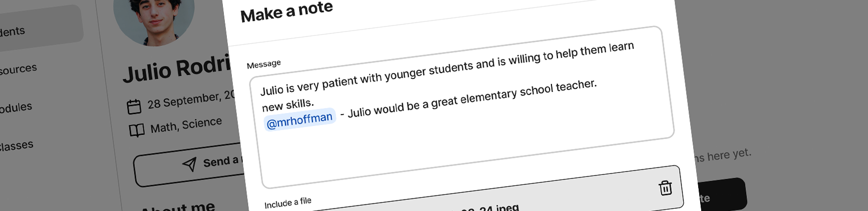Delete the attached file with trash icon

(665, 188)
